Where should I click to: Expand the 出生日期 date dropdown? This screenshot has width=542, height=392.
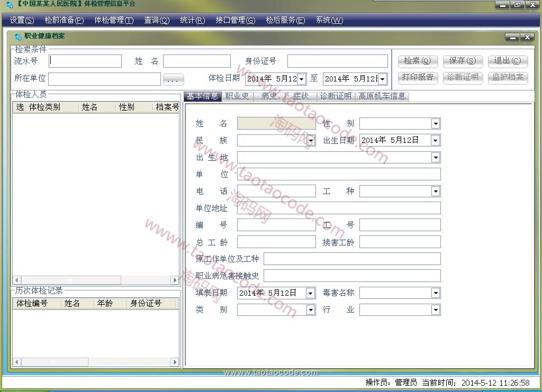coord(435,140)
